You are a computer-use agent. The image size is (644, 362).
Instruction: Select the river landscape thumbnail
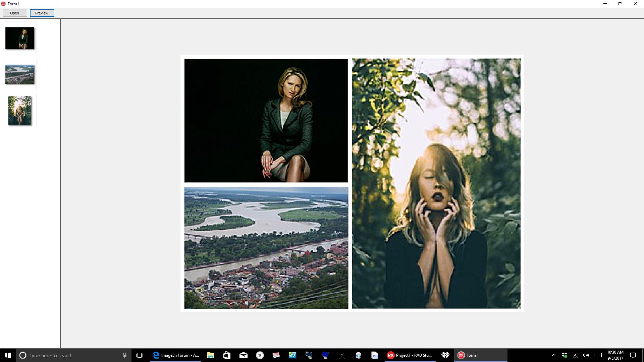pos(20,74)
